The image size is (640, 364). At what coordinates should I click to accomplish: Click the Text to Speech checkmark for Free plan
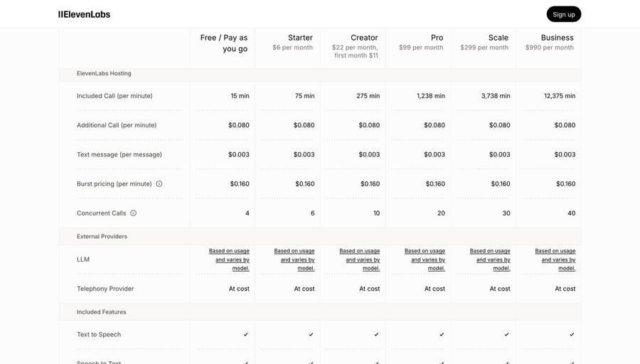(246, 334)
